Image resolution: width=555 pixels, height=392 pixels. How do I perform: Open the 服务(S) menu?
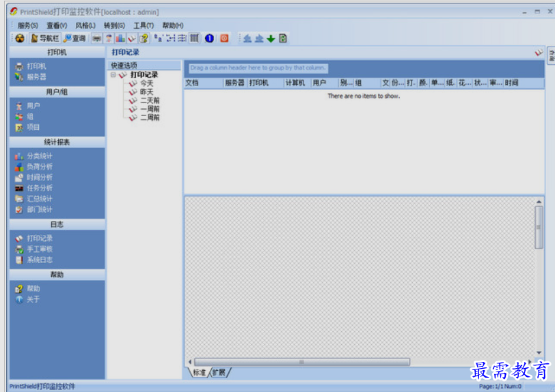coord(28,25)
